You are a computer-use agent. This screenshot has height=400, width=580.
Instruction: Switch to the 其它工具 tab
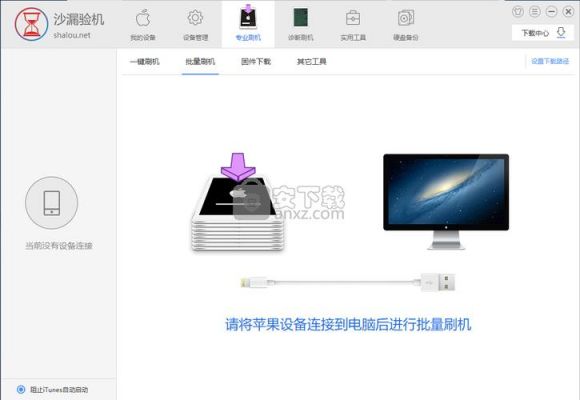click(x=311, y=61)
